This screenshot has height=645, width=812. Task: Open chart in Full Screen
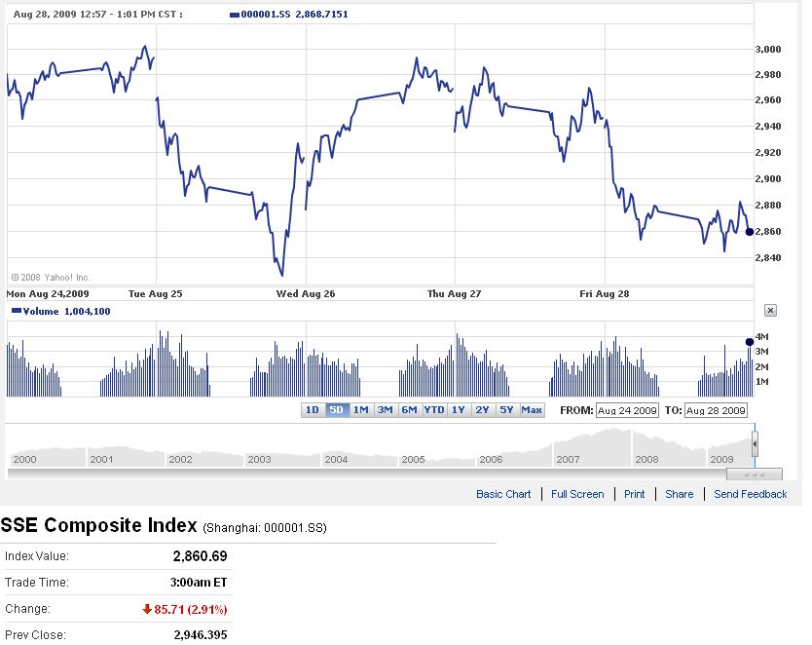click(x=577, y=494)
